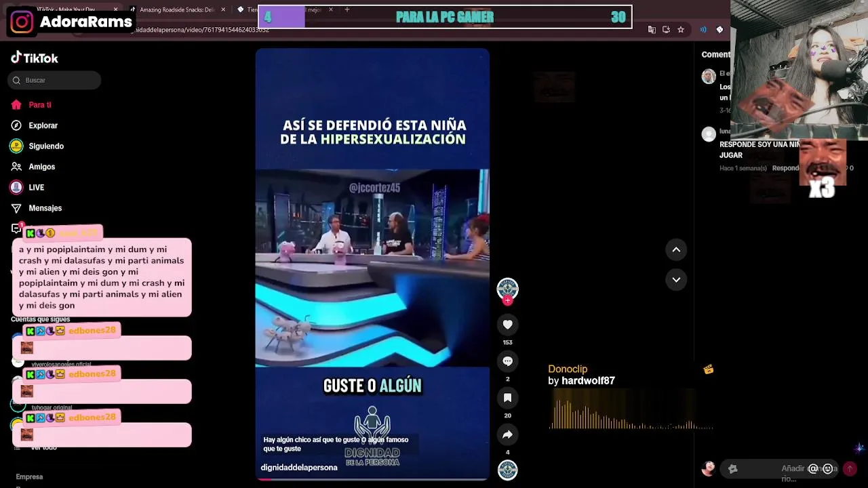Click the Instagram logo in AdoraRams overlay

pos(22,22)
